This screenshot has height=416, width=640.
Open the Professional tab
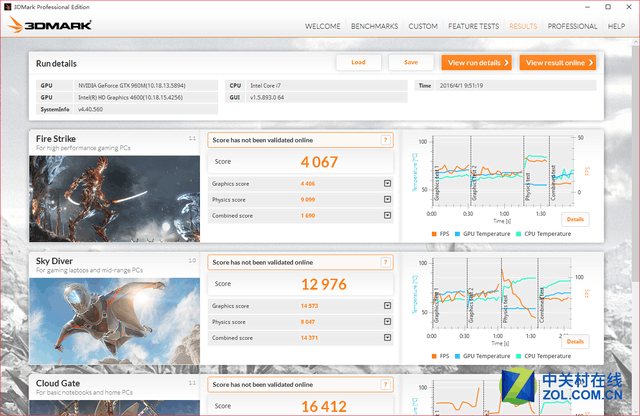572,26
